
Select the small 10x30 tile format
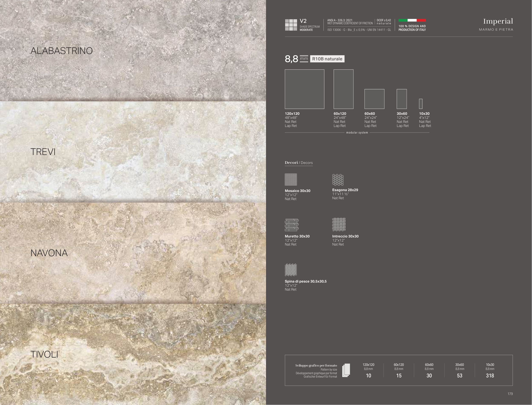pyautogui.click(x=421, y=104)
